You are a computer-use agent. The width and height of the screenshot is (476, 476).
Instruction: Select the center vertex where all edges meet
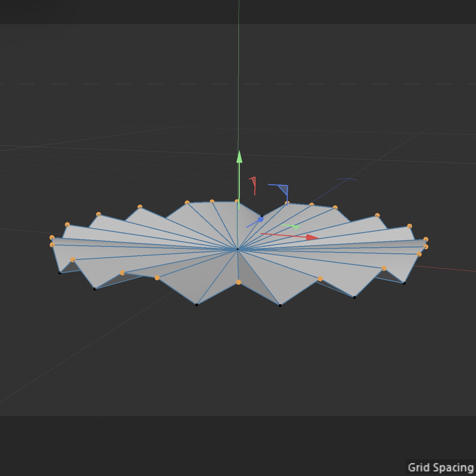click(x=237, y=250)
